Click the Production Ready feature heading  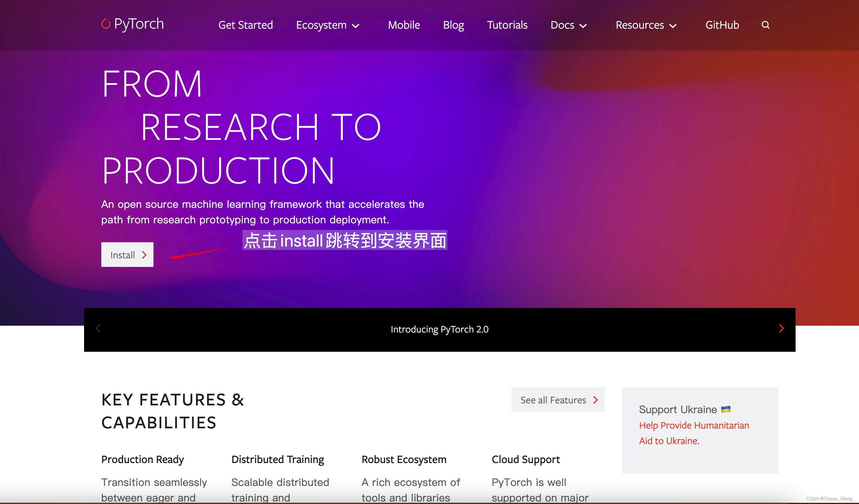143,459
